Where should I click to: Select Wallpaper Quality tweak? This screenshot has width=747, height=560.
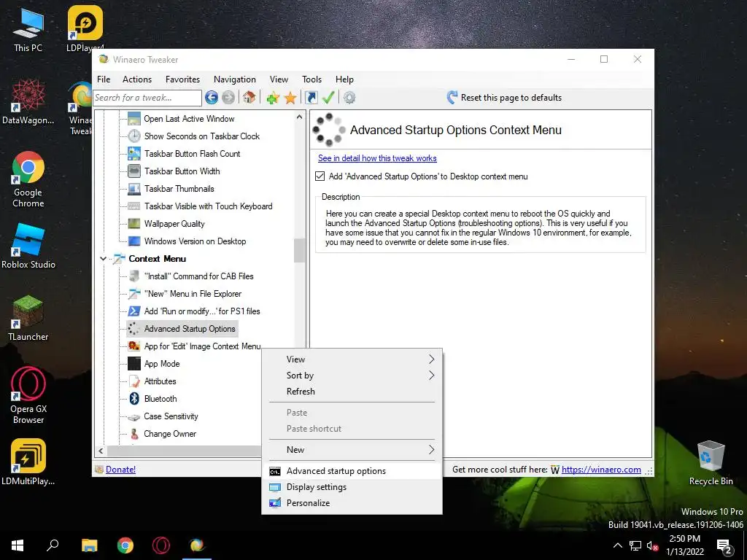(174, 224)
